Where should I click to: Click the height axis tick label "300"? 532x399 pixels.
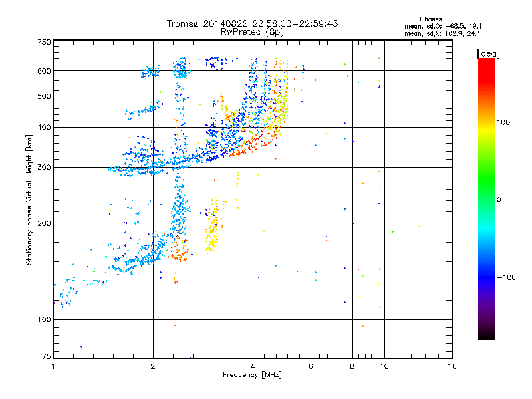click(x=44, y=167)
